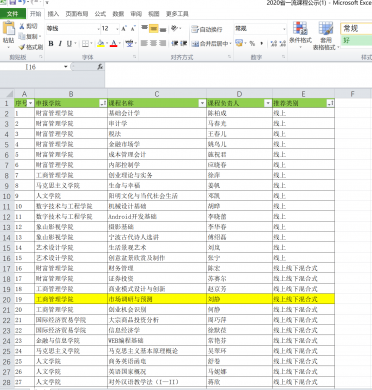The width and height of the screenshot is (372, 390).
Task: Select row 20 header
Action: click(x=7, y=300)
